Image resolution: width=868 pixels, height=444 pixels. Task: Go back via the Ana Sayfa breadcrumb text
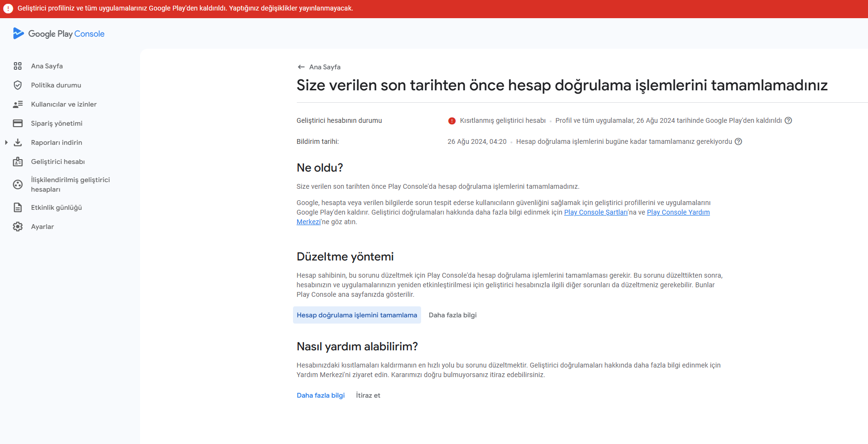[x=325, y=67]
